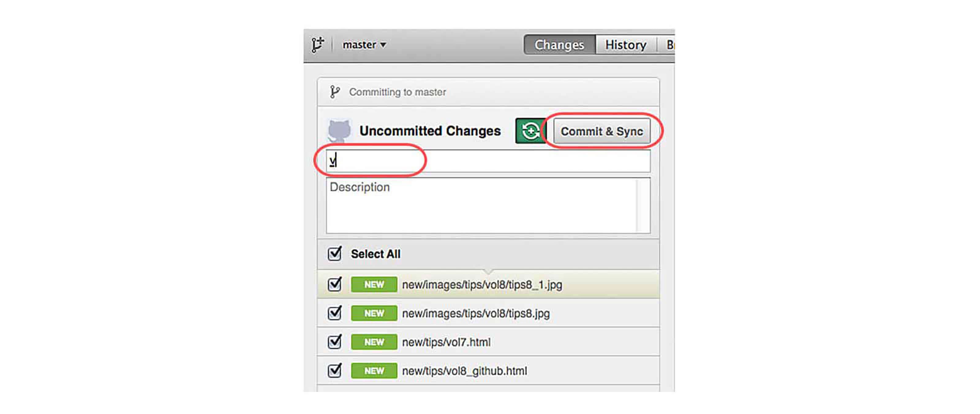
Task: Click the green sync icon button
Action: tap(530, 131)
